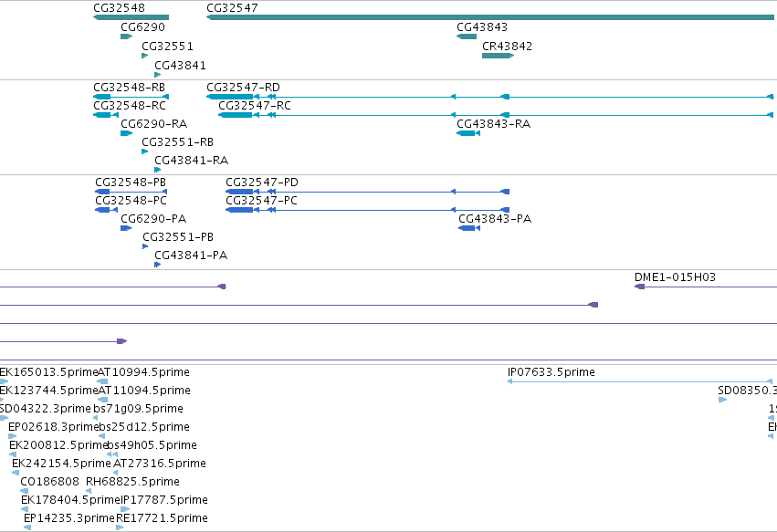Click the EK200812.5prime EST glyph

click(13, 454)
